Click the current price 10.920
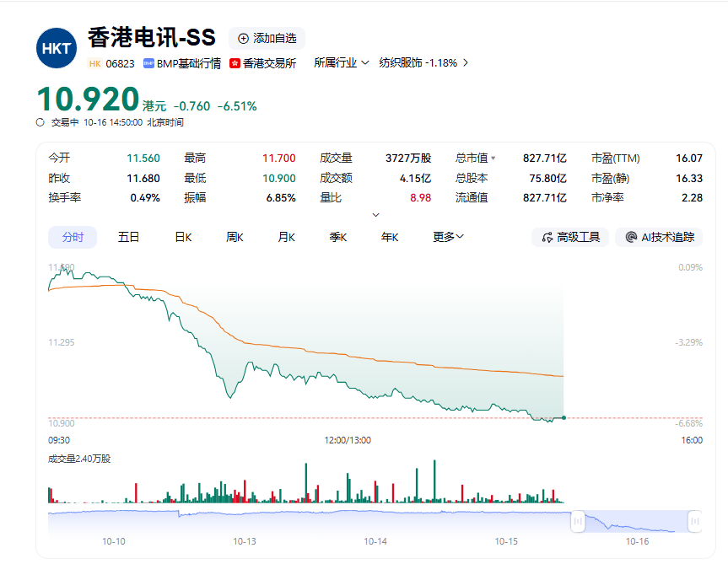This screenshot has height=564, width=728. tap(88, 99)
